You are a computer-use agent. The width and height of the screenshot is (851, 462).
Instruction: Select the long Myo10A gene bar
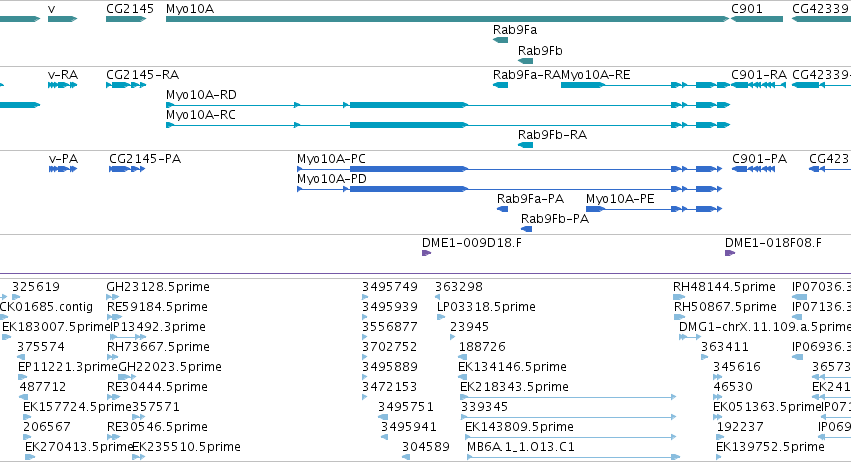tap(447, 19)
